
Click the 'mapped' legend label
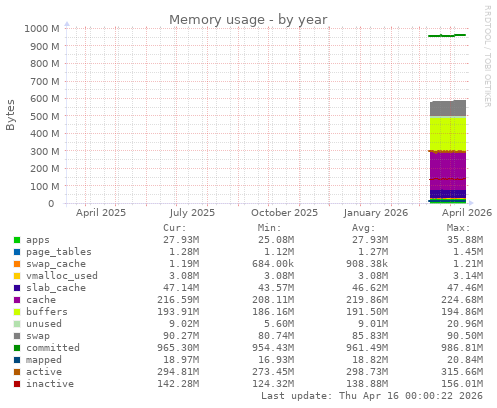pos(44,360)
